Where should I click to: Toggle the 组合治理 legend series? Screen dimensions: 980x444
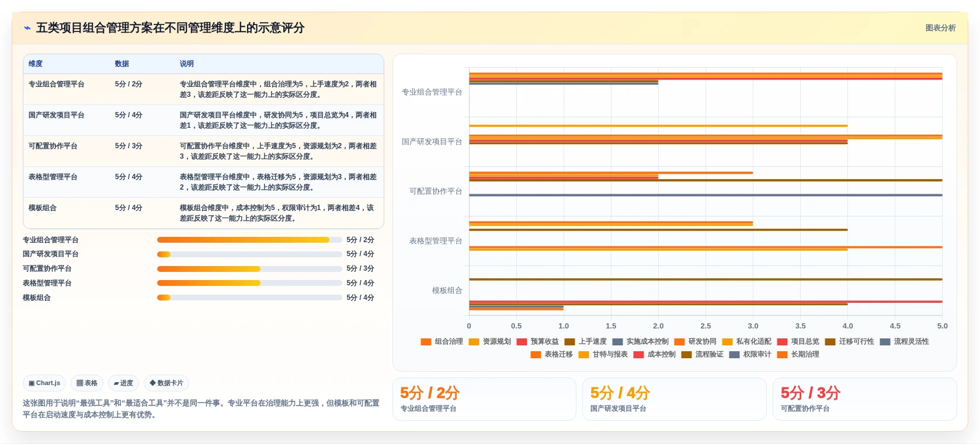442,341
